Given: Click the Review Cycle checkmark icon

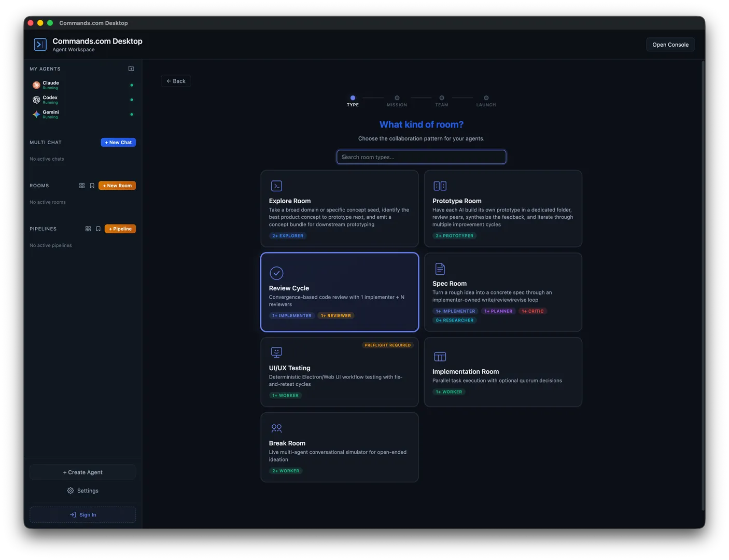Looking at the screenshot, I should [x=276, y=273].
